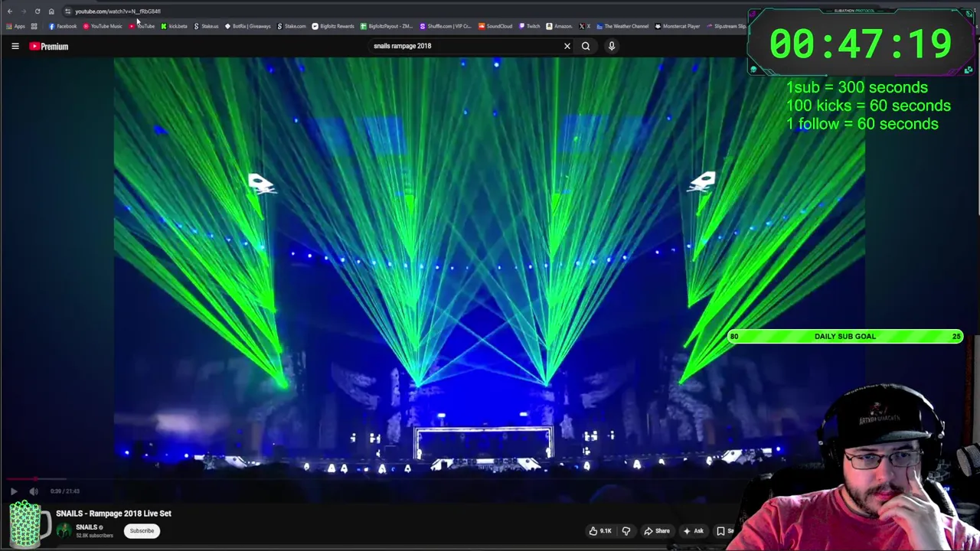Open the Bigfoltz Rewards bookmark
This screenshot has height=551, width=980.
333,27
